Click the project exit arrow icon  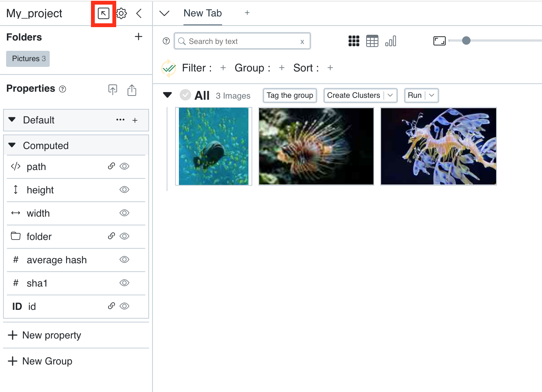click(103, 14)
